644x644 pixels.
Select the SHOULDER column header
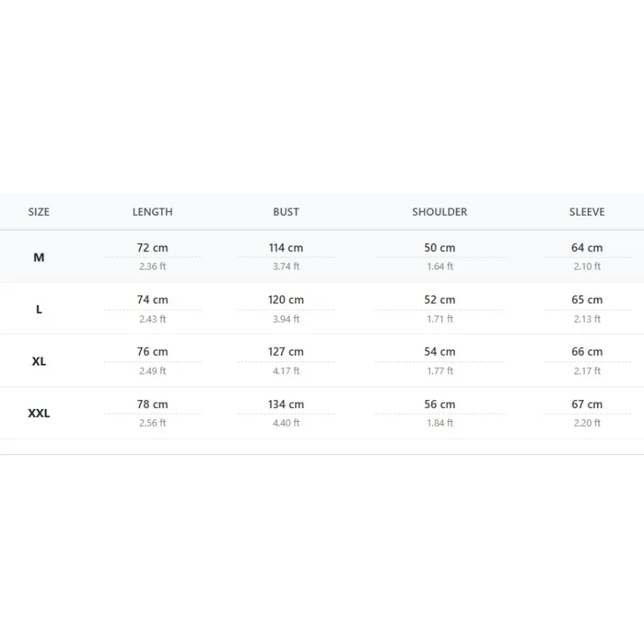point(440,212)
